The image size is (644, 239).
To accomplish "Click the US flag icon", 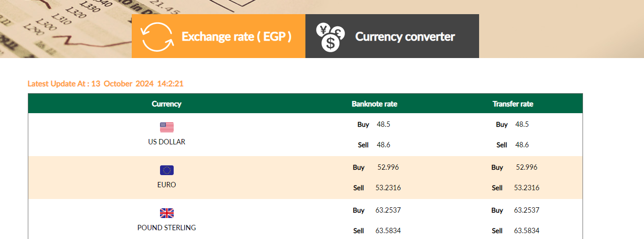I will [167, 128].
